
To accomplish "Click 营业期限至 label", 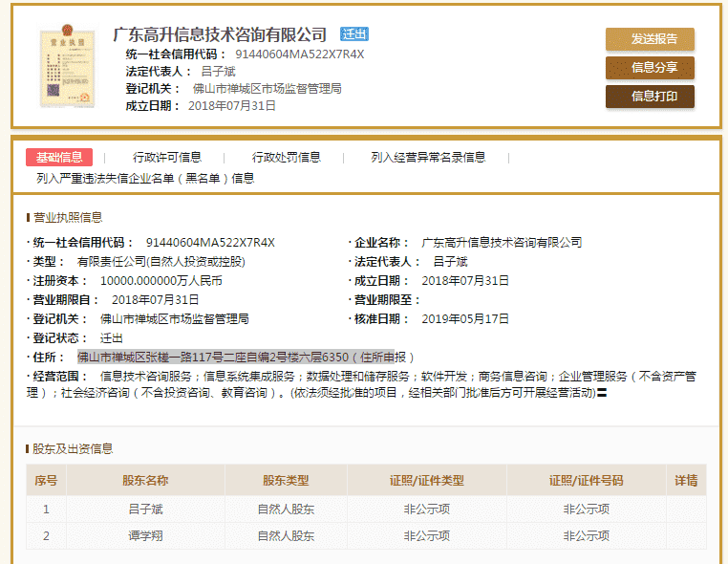I will tap(386, 299).
